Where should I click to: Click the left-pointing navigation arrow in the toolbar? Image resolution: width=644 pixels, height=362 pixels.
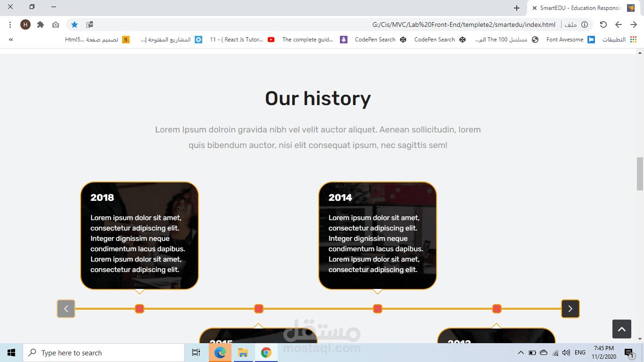(619, 25)
